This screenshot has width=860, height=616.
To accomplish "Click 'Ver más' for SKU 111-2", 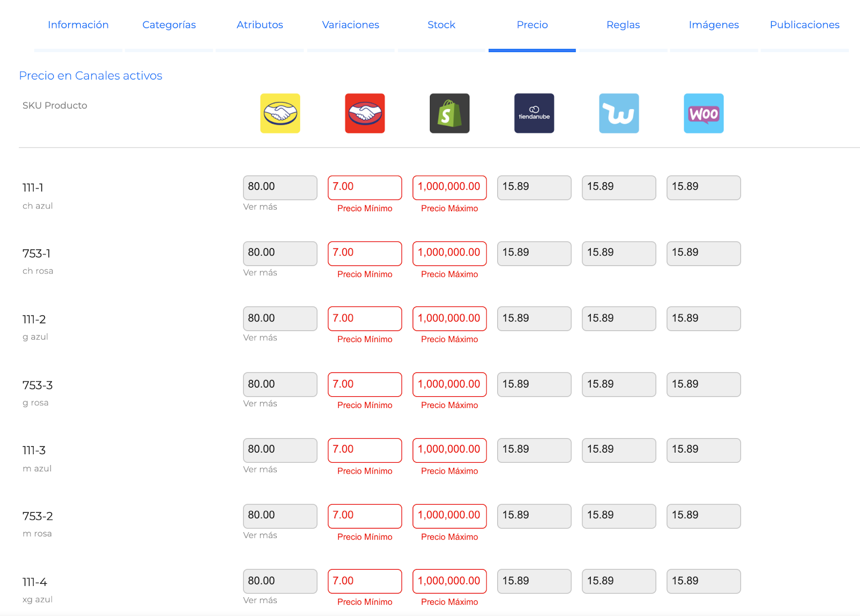I will 260,338.
